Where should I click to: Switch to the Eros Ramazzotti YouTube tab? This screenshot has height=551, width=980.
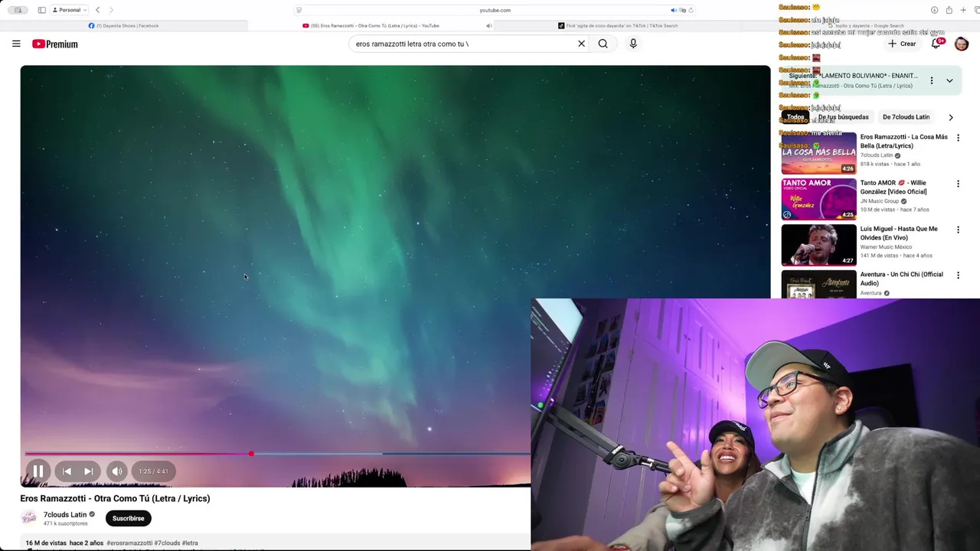[x=371, y=25]
